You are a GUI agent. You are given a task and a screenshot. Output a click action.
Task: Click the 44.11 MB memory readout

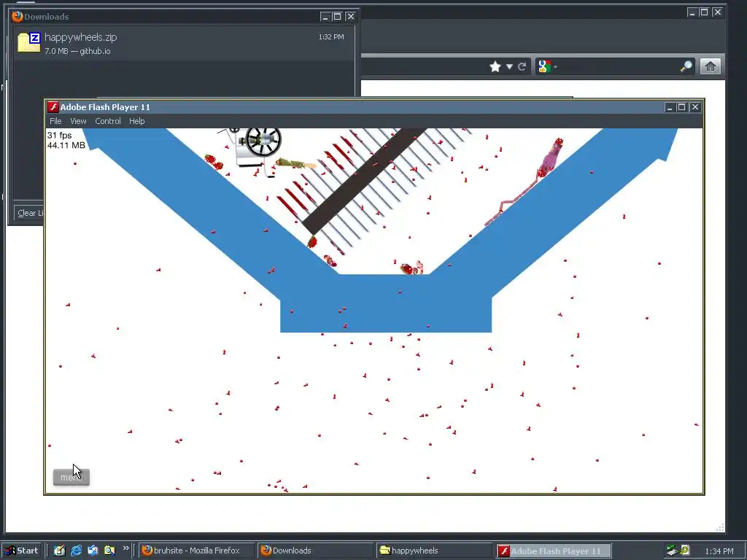click(x=66, y=145)
